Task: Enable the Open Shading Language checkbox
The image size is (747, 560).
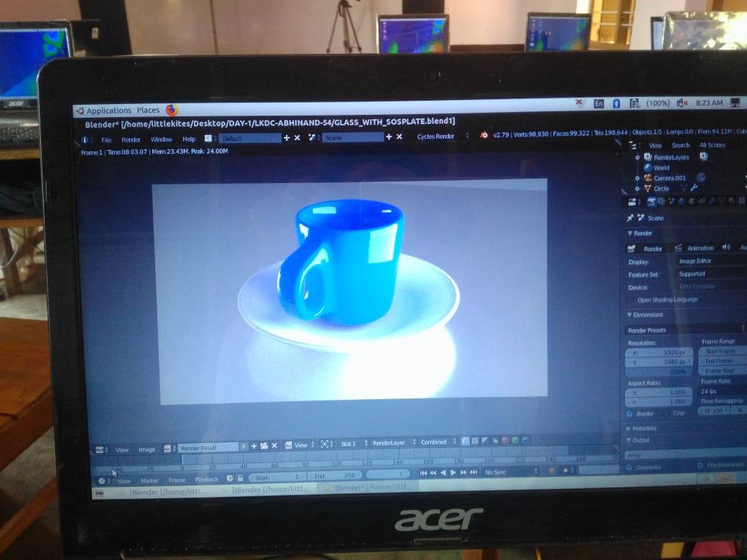Action: click(631, 299)
